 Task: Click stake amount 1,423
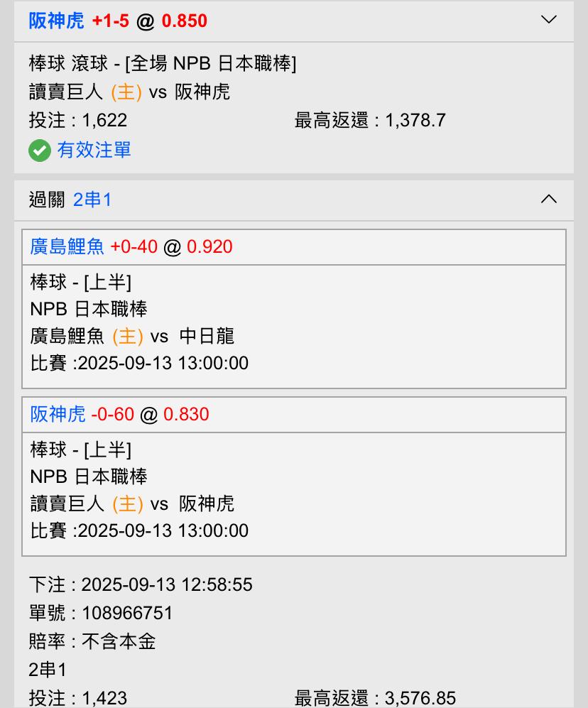tap(104, 698)
